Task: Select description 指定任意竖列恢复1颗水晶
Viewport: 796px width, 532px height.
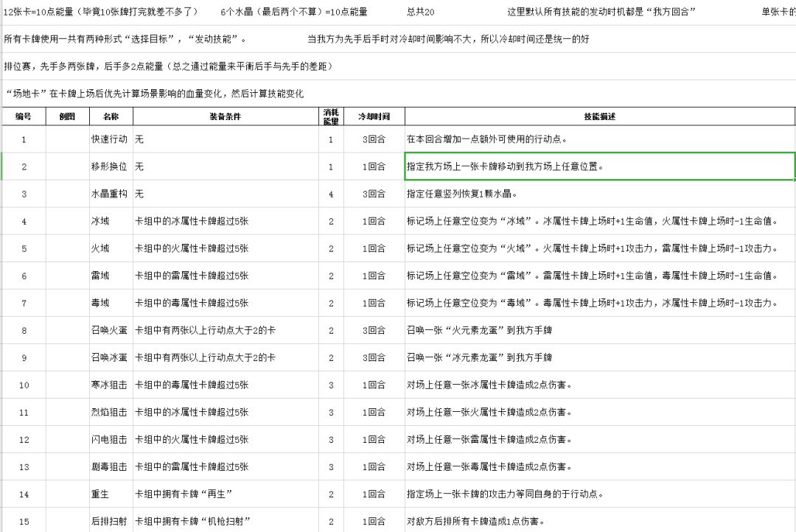Action: (599, 194)
